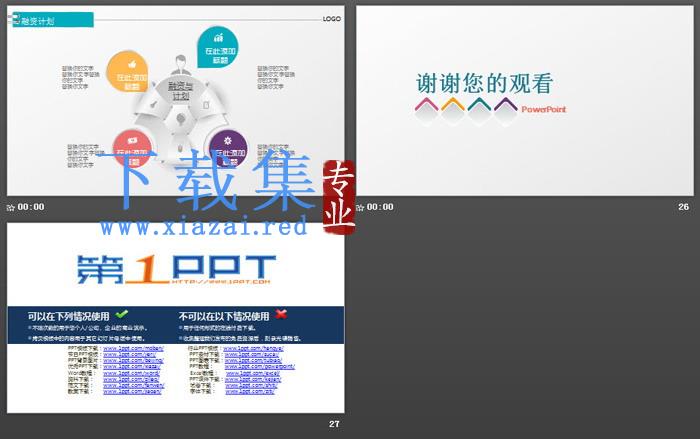Click the www.1ppt.com/moban/ link
The width and height of the screenshot is (700, 439).
133,348
